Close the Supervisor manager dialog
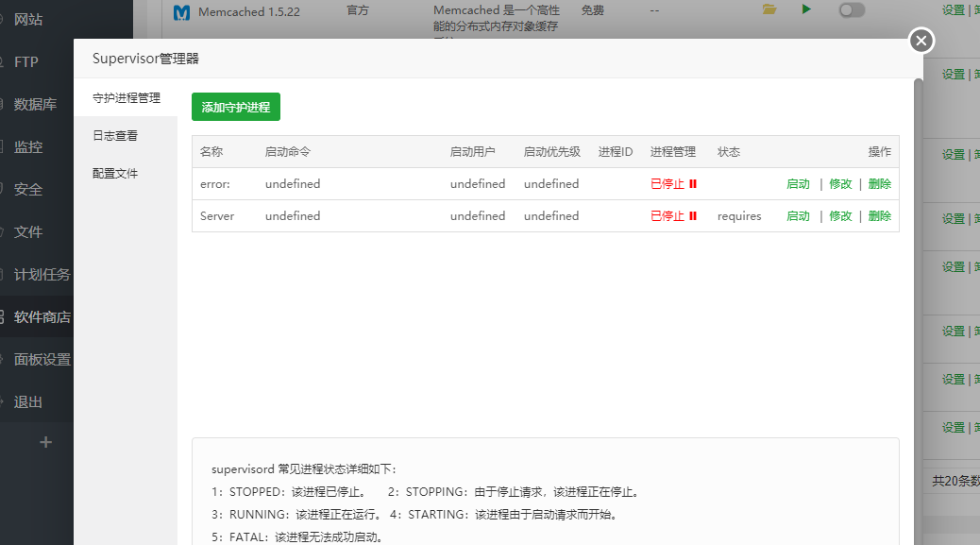 [921, 42]
